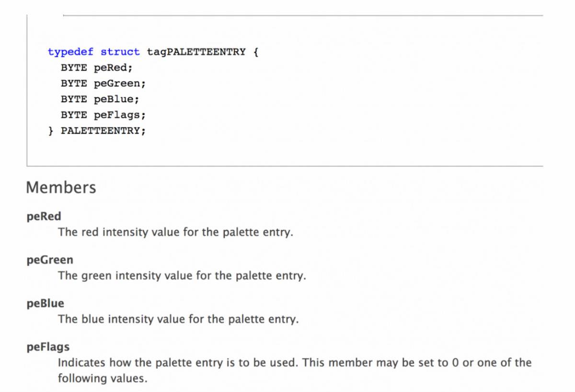
Task: Click the bold peRed member name
Action: tap(44, 217)
